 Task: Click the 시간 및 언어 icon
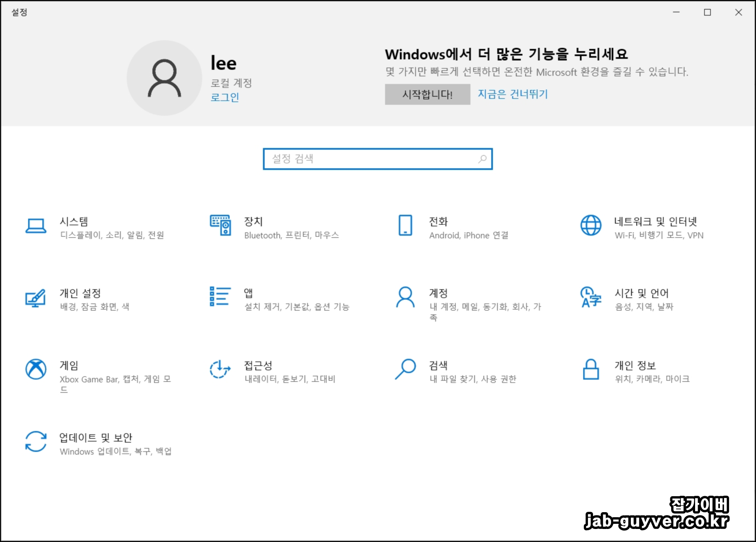(591, 297)
